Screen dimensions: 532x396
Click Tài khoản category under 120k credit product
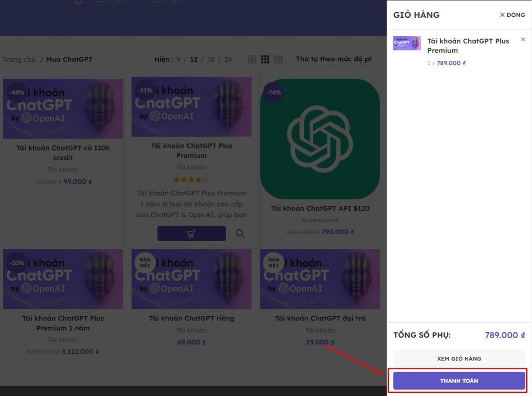coord(63,169)
